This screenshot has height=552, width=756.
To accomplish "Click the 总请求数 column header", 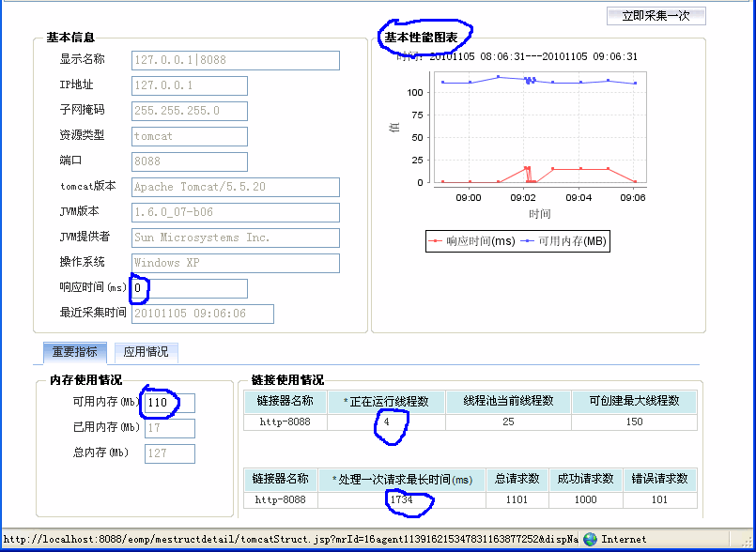I will tap(517, 479).
